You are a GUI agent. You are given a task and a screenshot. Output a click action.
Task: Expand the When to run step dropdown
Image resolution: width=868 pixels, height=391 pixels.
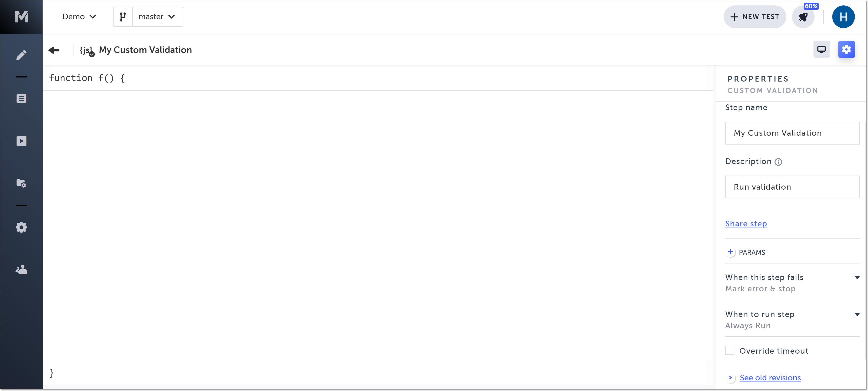click(857, 314)
